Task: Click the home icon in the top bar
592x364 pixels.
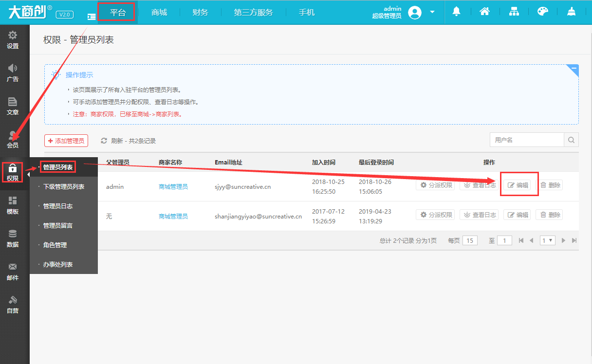Action: click(485, 11)
